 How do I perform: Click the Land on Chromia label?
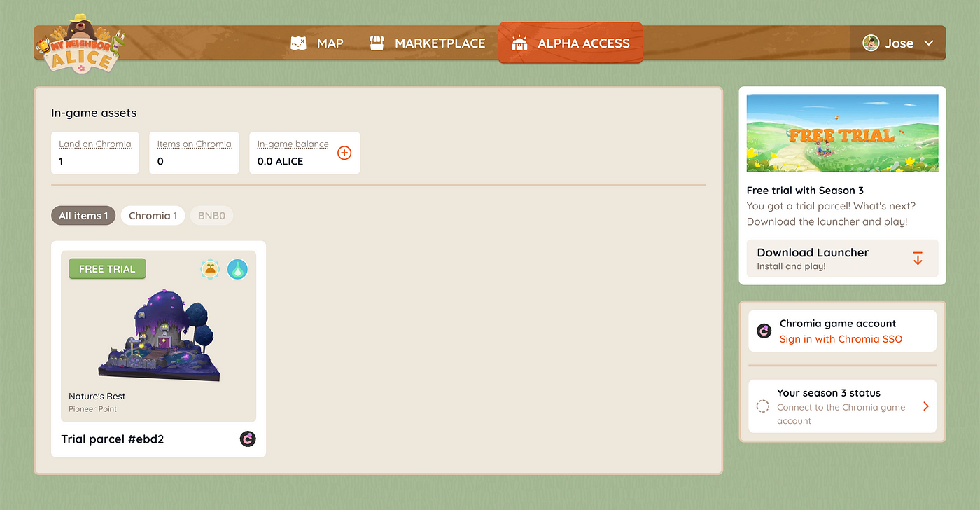coord(95,144)
